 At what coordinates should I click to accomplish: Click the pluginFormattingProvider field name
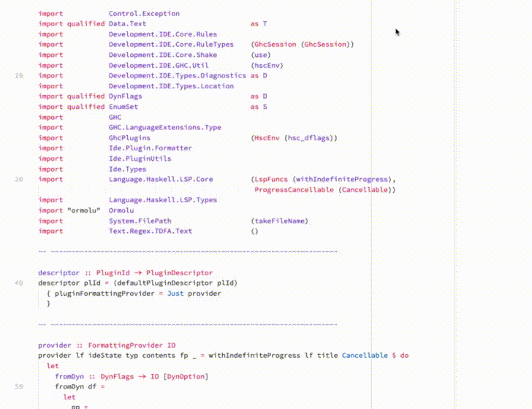[x=104, y=294]
